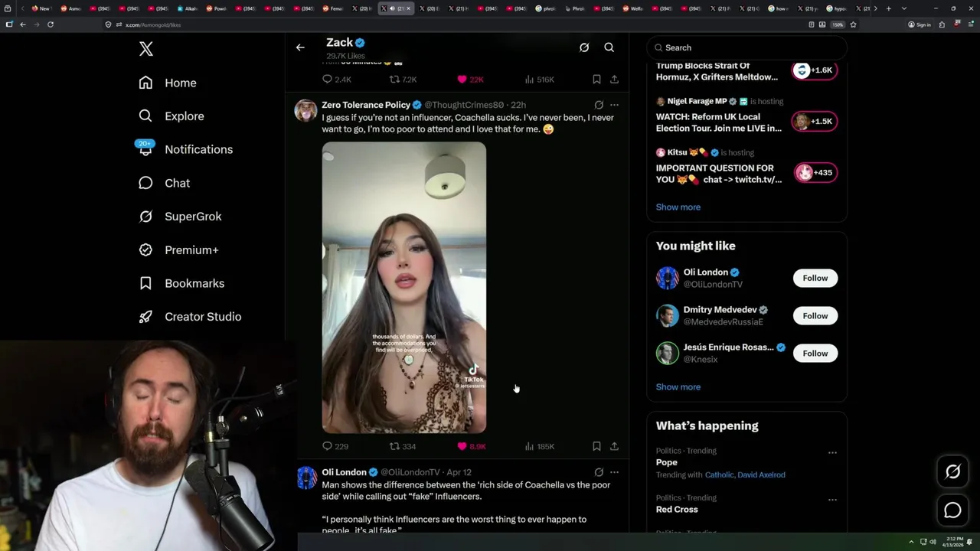Viewport: 980px width, 551px height.
Task: Open Pope trending topic
Action: (666, 462)
